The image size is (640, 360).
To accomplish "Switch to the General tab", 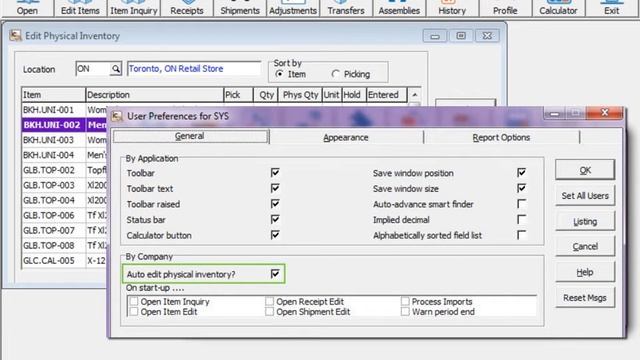I will coord(190,136).
